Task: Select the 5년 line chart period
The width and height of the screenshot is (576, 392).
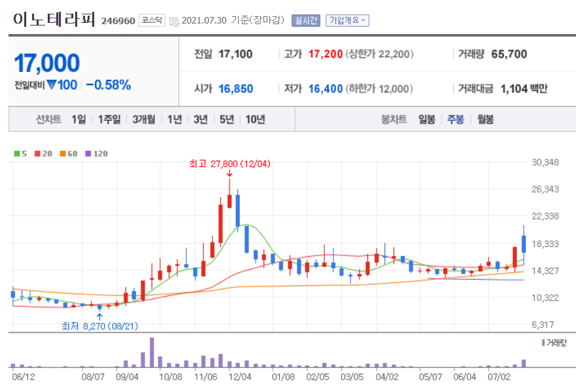Action: click(x=227, y=120)
